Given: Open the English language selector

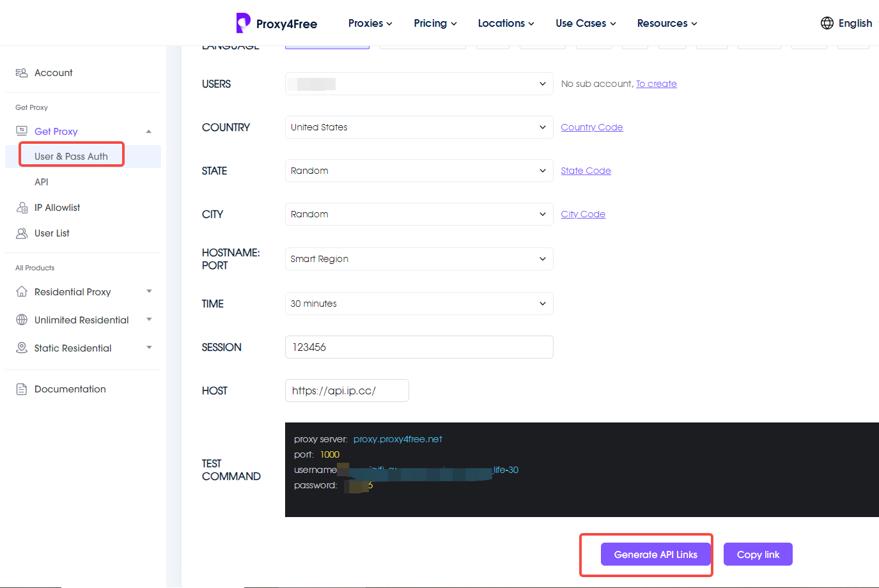Looking at the screenshot, I should coord(855,23).
